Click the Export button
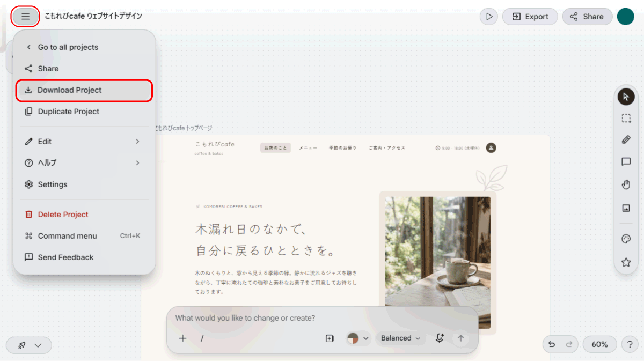Screen dimensions: 644x362 pyautogui.click(x=530, y=17)
